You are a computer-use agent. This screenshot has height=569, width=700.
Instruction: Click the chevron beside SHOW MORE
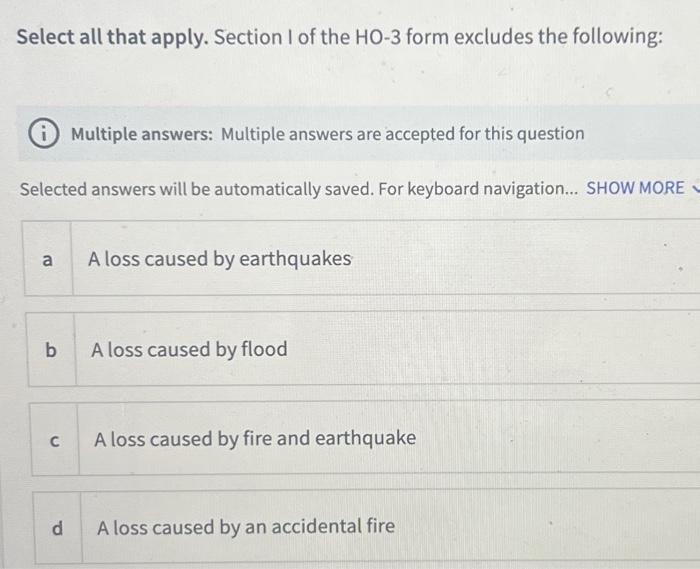(695, 188)
